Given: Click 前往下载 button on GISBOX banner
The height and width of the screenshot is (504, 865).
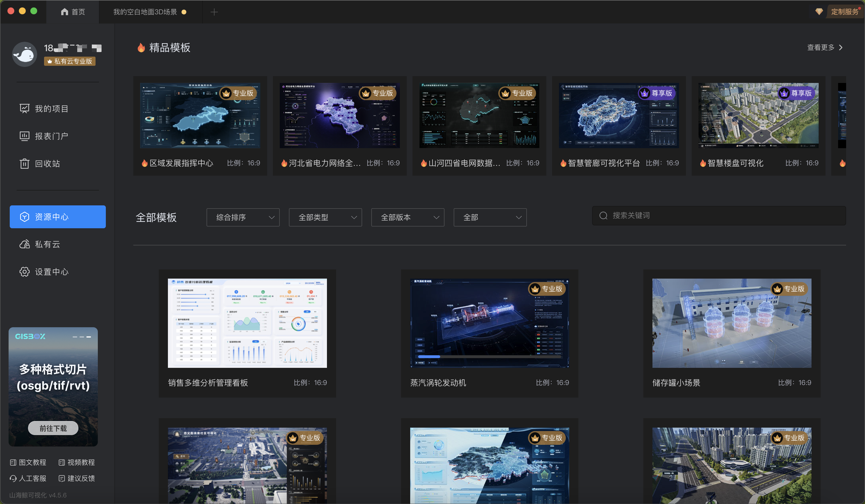Looking at the screenshot, I should click(53, 428).
